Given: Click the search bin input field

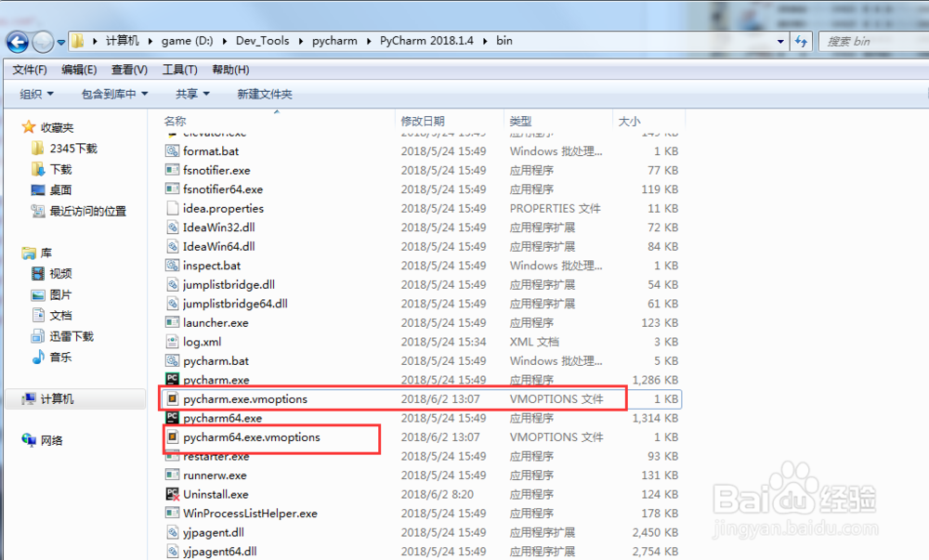Looking at the screenshot, I should 876,42.
